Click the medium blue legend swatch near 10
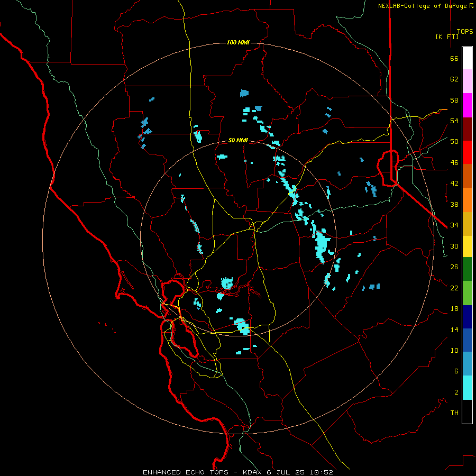476x476 pixels. click(467, 340)
